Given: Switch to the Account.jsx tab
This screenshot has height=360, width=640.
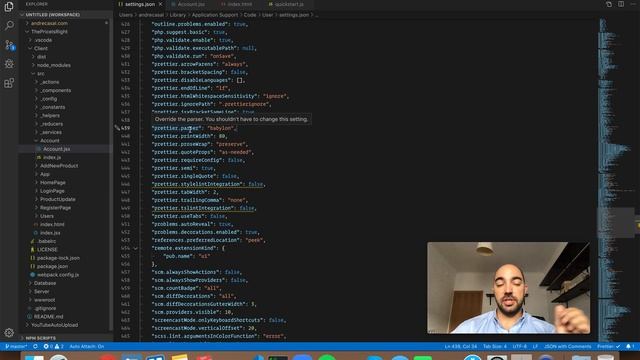Looking at the screenshot, I should click(x=191, y=4).
